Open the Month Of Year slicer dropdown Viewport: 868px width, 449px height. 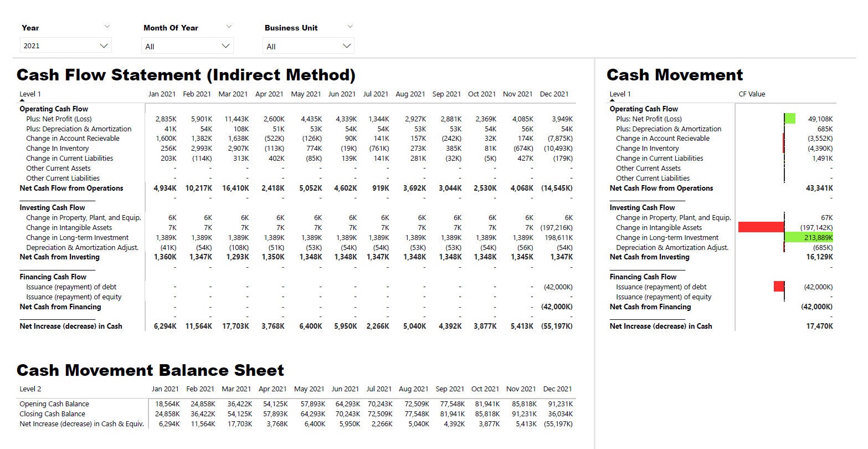pyautogui.click(x=225, y=45)
